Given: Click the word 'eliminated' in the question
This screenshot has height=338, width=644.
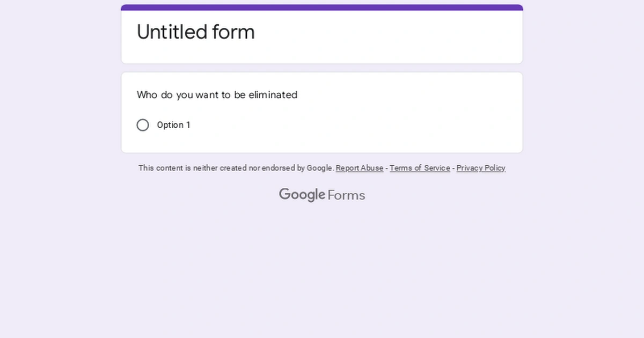Looking at the screenshot, I should [273, 95].
